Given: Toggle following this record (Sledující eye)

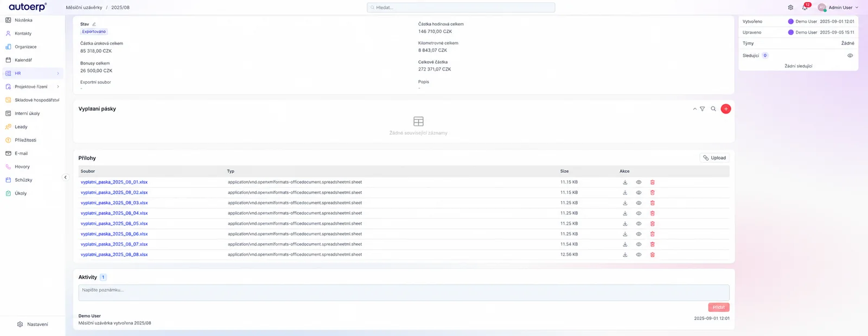Looking at the screenshot, I should (x=850, y=55).
